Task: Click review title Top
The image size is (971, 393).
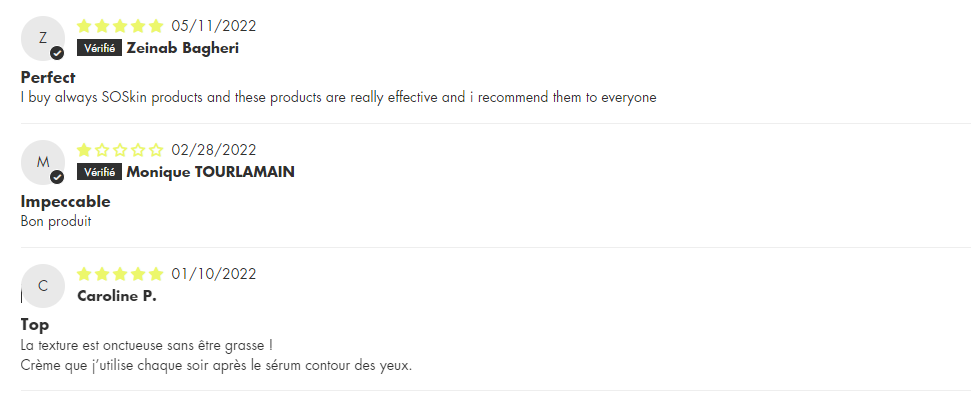Action: coord(35,325)
